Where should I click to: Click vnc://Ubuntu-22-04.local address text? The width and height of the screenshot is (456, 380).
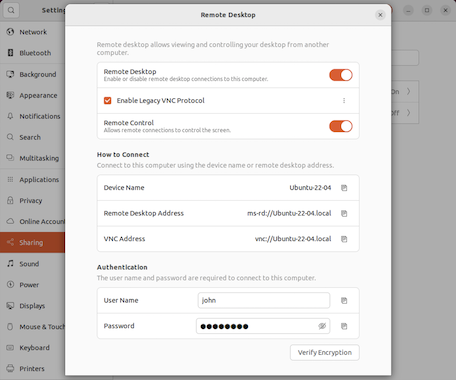(x=293, y=239)
